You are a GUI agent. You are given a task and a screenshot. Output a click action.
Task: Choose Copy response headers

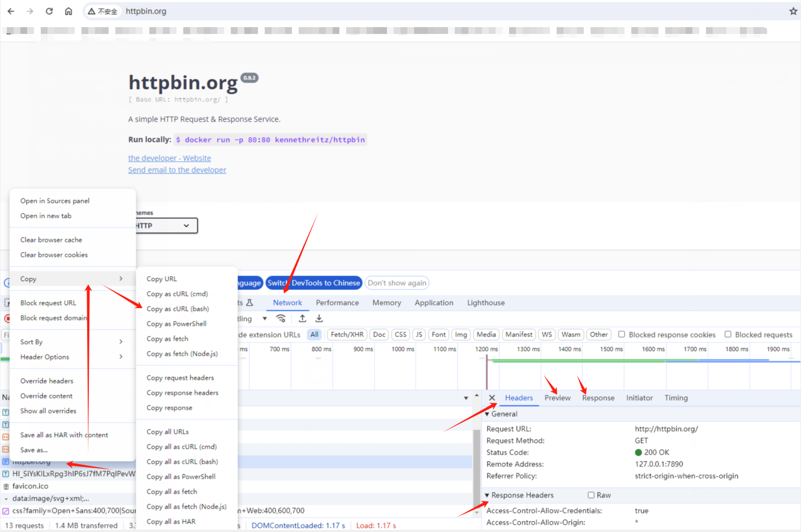coord(182,393)
